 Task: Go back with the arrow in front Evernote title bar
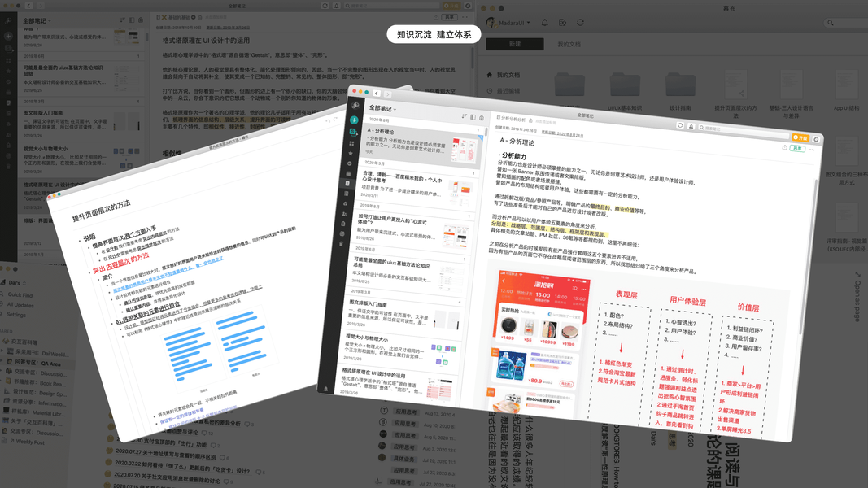(x=377, y=94)
